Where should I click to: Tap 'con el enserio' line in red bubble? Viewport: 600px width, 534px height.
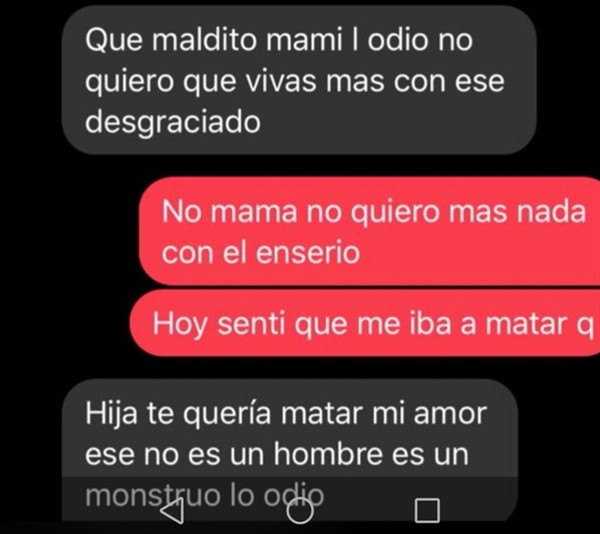pos(261,253)
